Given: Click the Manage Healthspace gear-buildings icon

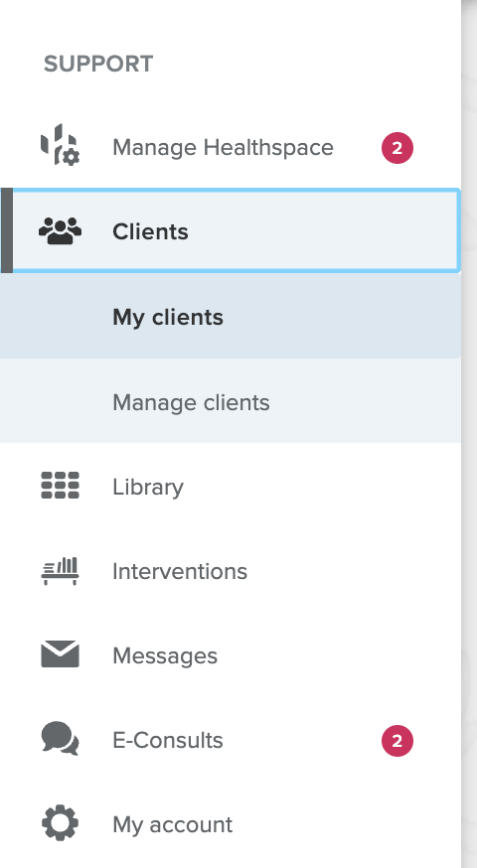Looking at the screenshot, I should 60,144.
